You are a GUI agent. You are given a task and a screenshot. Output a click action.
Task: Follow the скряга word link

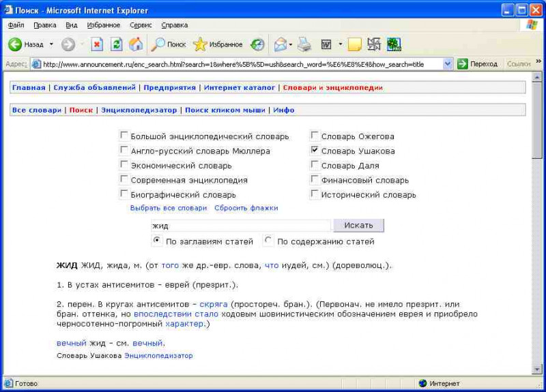(214, 304)
